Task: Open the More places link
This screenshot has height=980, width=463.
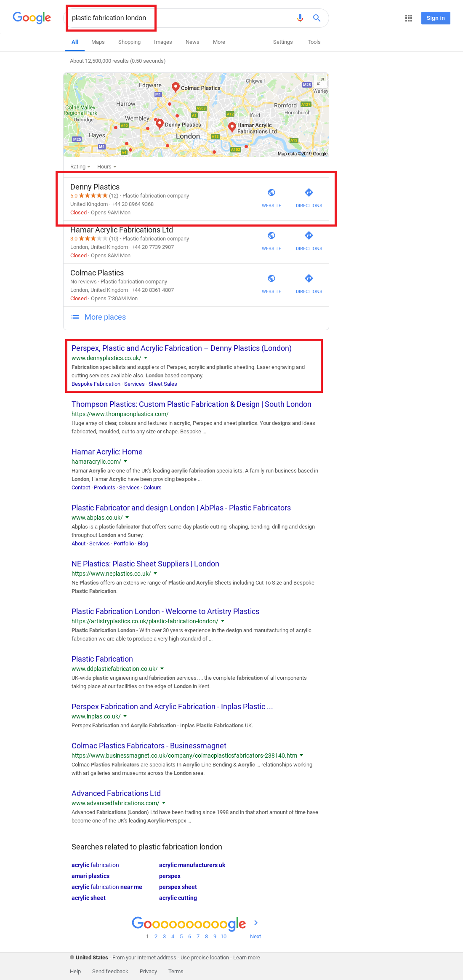Action: coord(105,317)
